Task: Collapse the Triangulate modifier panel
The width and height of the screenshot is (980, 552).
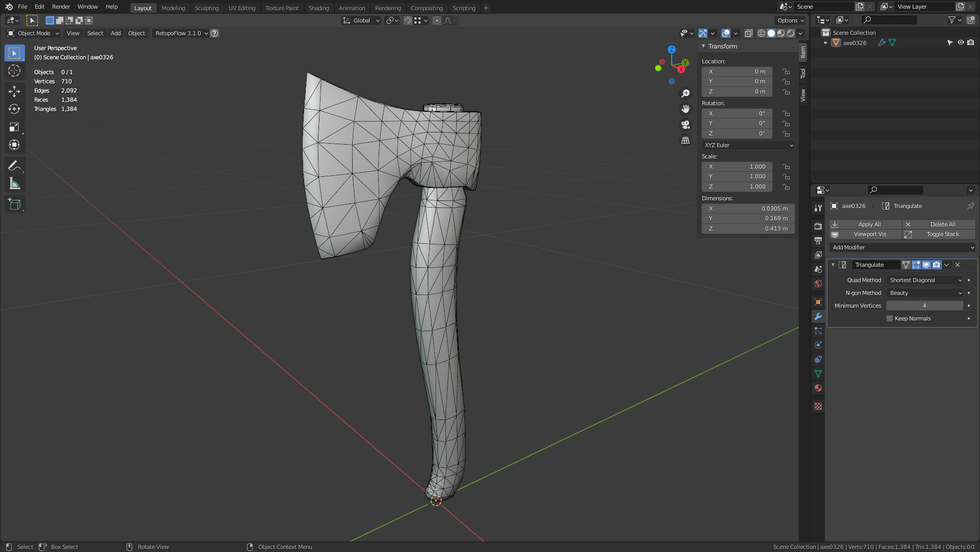Action: [833, 265]
